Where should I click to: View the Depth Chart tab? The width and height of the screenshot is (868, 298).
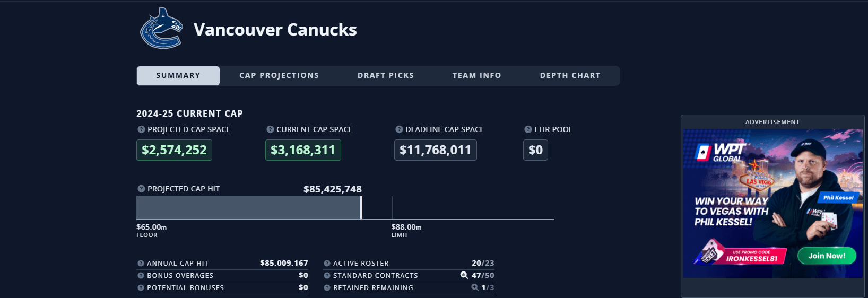pos(570,76)
